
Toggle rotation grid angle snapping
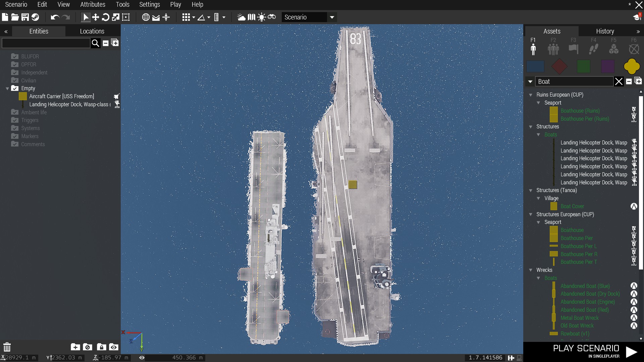(x=201, y=17)
